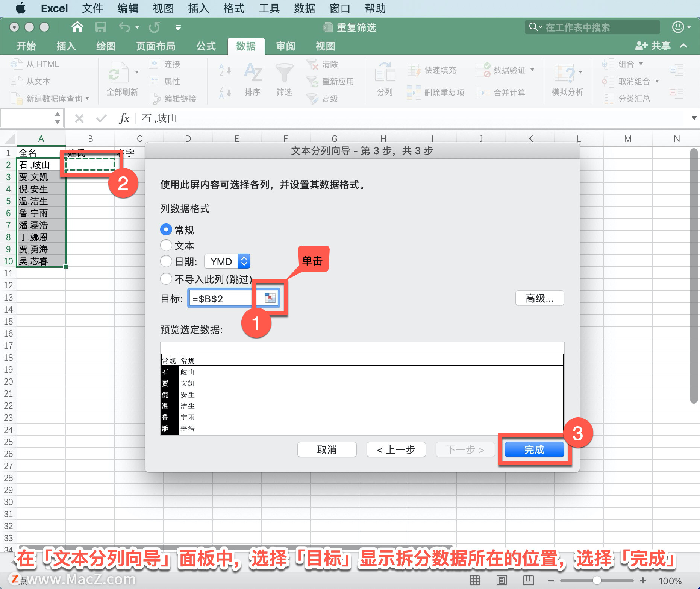Click Reapply (重新应用) filter icon
The width and height of the screenshot is (700, 589).
312,81
